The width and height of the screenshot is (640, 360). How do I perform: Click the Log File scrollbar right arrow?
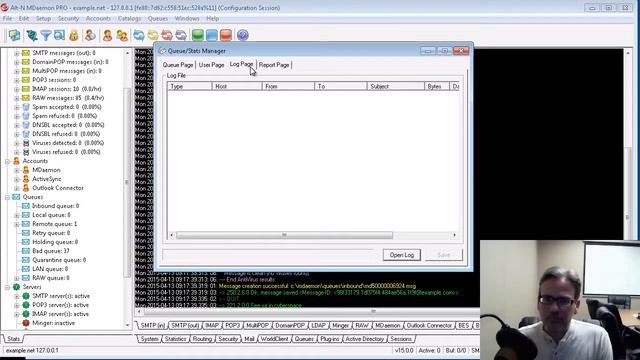point(454,235)
